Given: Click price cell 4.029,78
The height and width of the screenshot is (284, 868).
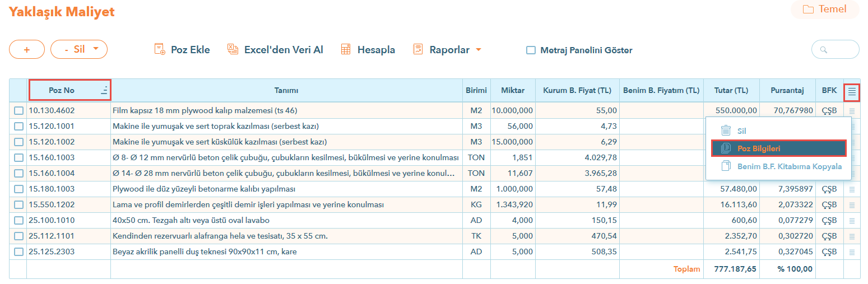Looking at the screenshot, I should [x=577, y=158].
